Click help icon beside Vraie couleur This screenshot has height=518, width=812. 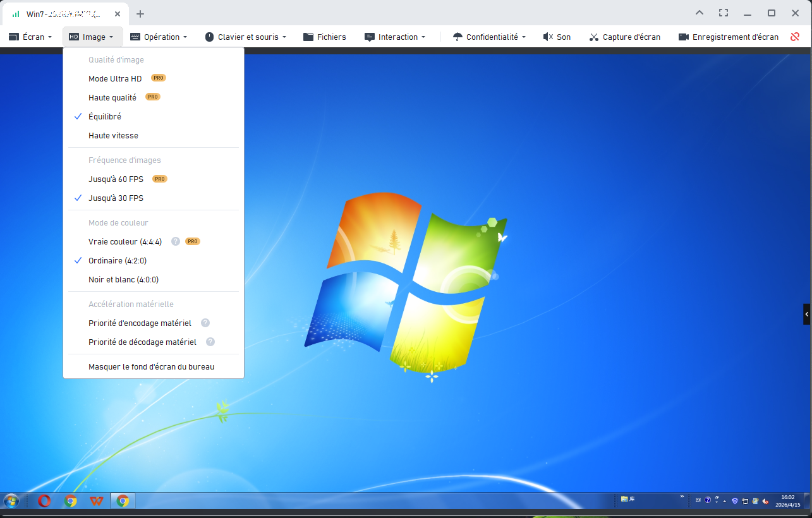[x=176, y=241]
